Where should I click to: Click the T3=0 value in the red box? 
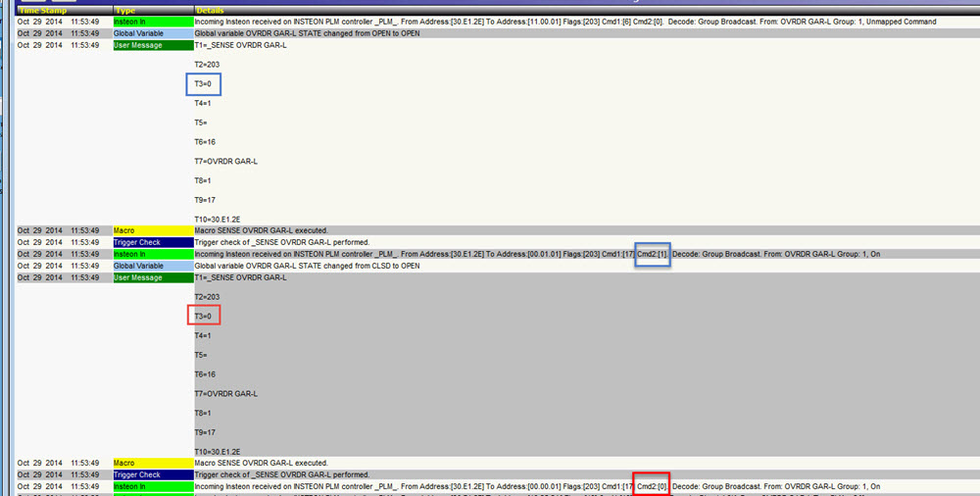tap(203, 316)
